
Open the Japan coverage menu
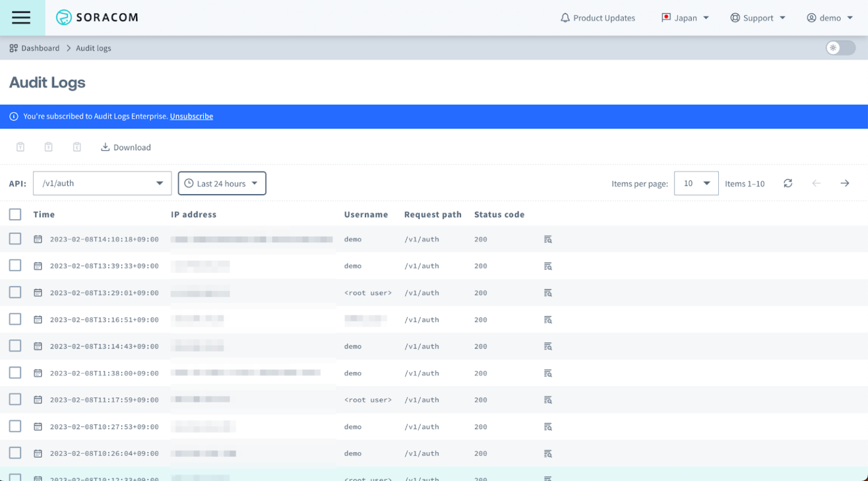[685, 18]
